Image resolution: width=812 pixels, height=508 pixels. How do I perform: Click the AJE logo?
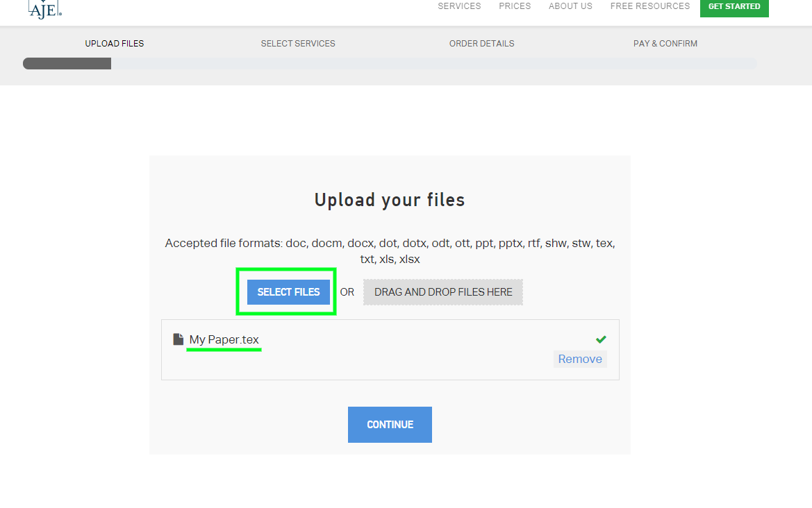[x=45, y=9]
